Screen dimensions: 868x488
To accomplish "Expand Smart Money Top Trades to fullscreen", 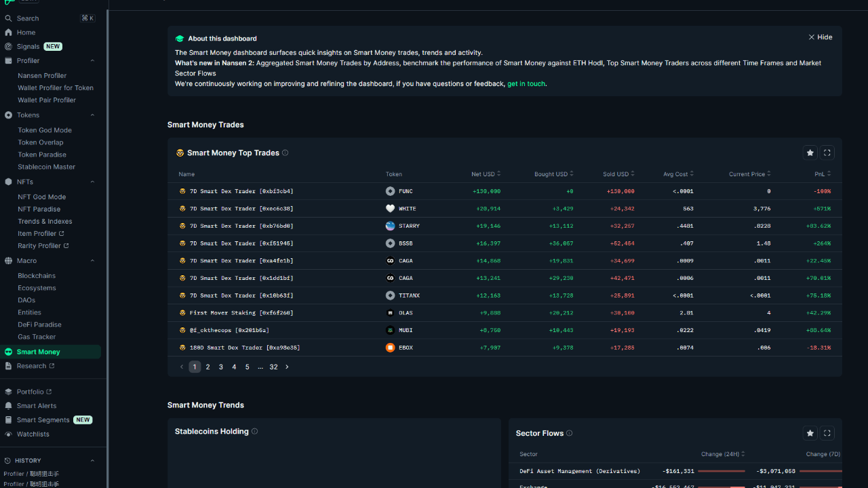I will (827, 152).
